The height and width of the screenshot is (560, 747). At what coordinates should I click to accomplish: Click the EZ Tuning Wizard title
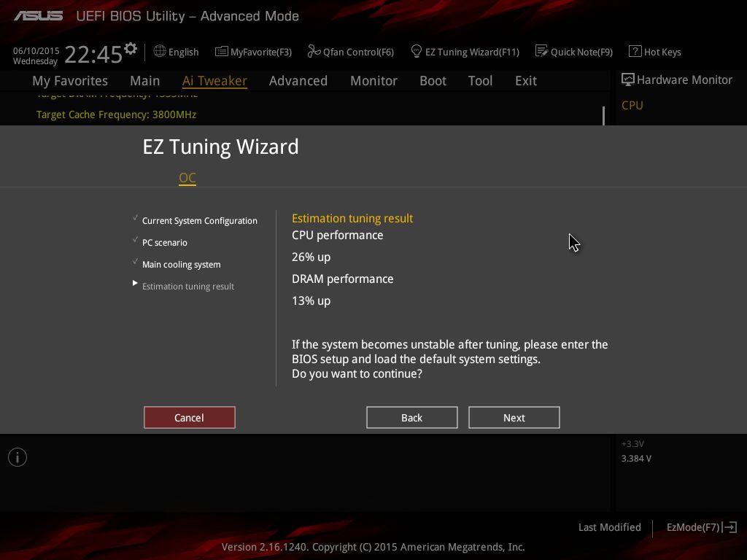[x=220, y=147]
